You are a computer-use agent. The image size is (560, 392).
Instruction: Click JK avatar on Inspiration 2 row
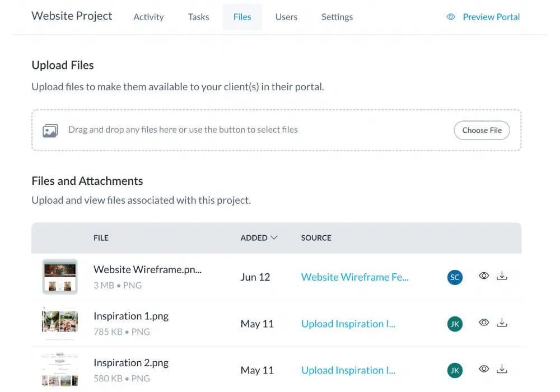click(x=455, y=370)
